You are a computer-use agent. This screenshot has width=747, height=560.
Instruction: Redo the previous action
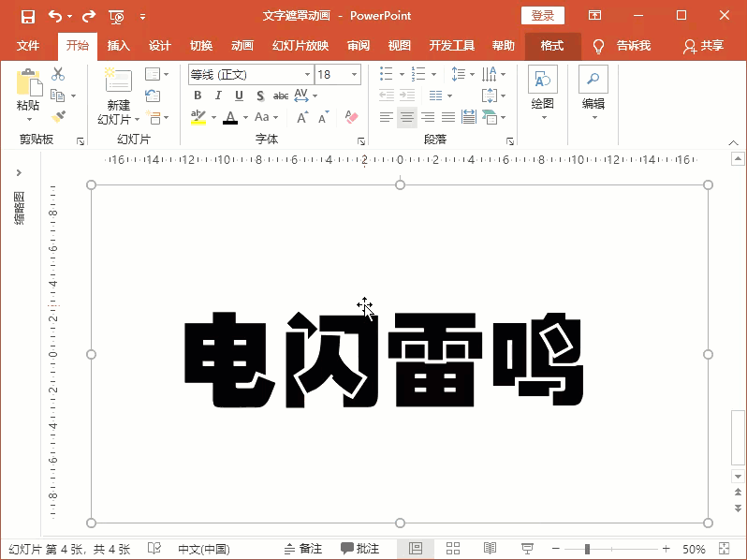(89, 17)
